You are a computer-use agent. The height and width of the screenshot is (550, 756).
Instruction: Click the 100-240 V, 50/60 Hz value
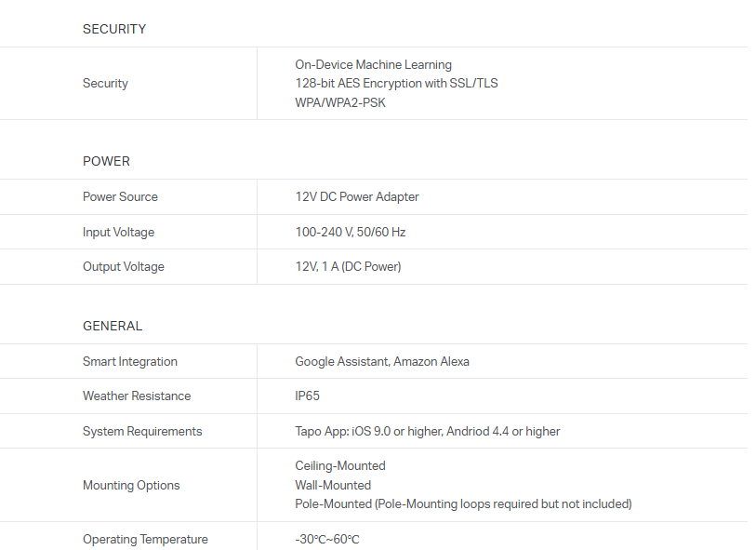351,232
